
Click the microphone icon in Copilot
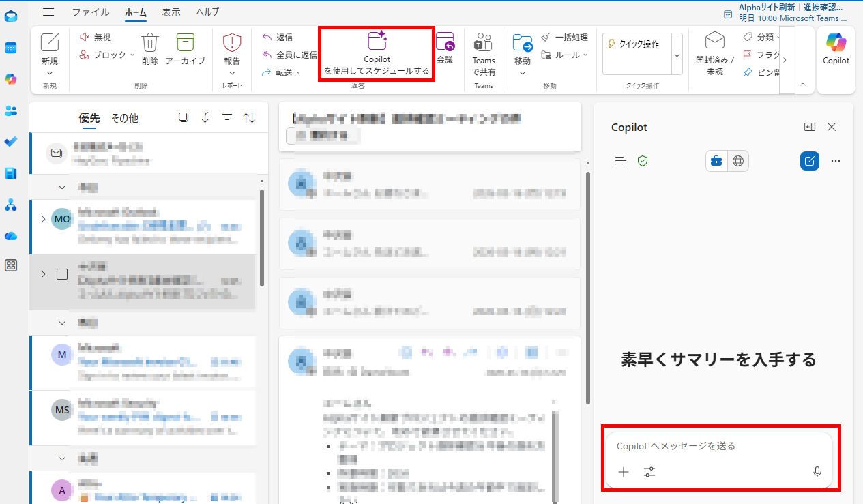817,472
